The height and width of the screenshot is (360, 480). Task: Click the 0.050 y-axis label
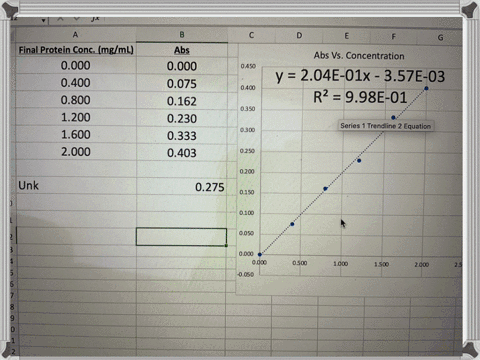click(246, 233)
